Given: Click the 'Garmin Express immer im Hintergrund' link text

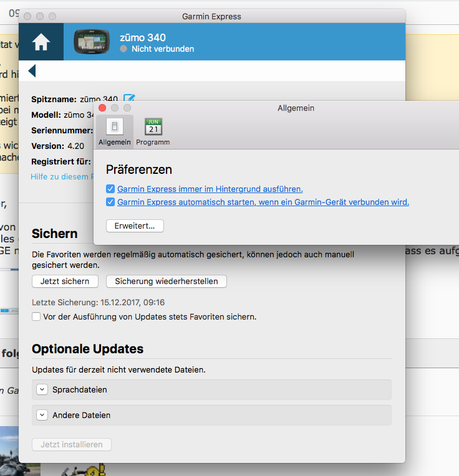Looking at the screenshot, I should [210, 189].
